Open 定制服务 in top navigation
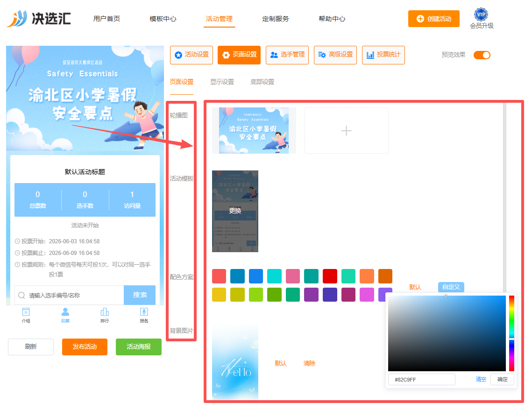 pyautogui.click(x=276, y=19)
